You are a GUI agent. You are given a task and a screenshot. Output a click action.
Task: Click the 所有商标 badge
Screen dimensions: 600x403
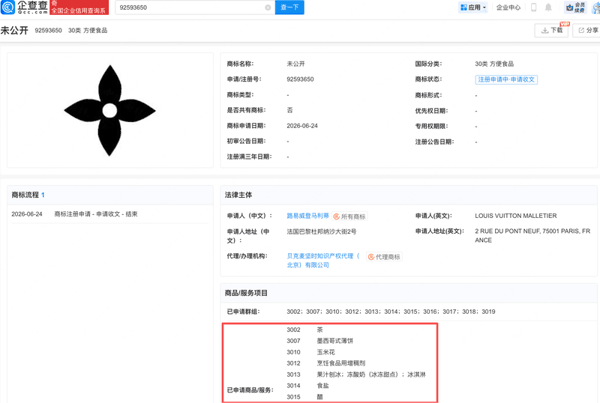(x=349, y=217)
